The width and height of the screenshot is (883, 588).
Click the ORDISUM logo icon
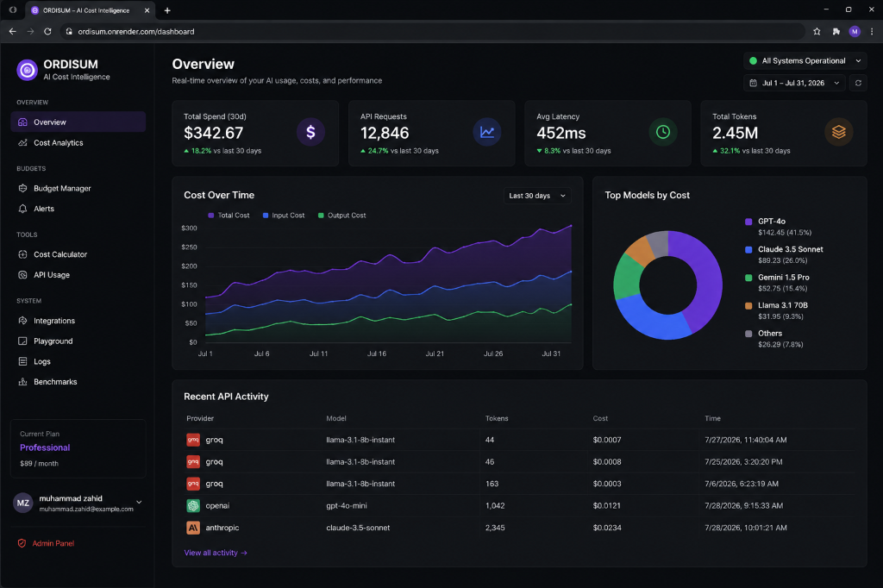27,70
